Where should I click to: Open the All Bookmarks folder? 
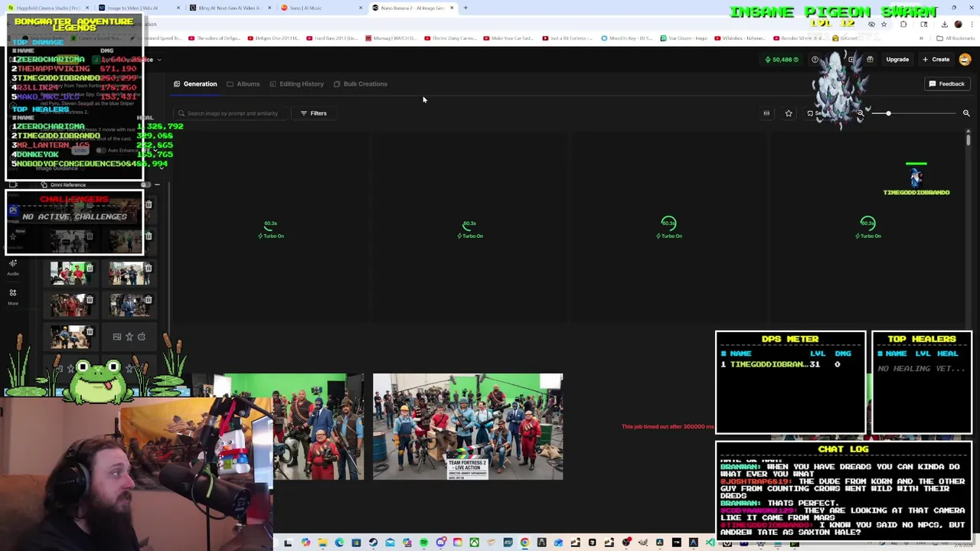(956, 37)
